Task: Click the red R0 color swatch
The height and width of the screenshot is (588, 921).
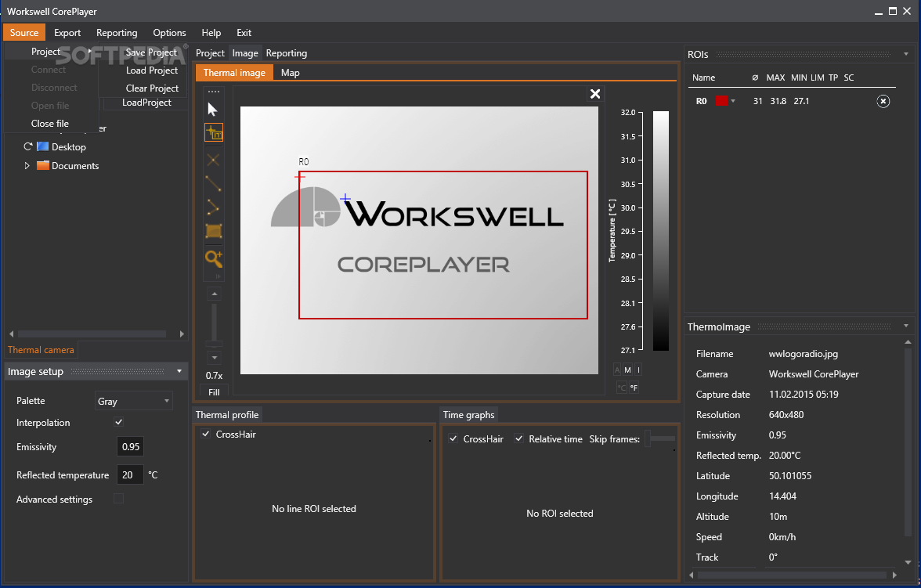Action: coord(721,101)
